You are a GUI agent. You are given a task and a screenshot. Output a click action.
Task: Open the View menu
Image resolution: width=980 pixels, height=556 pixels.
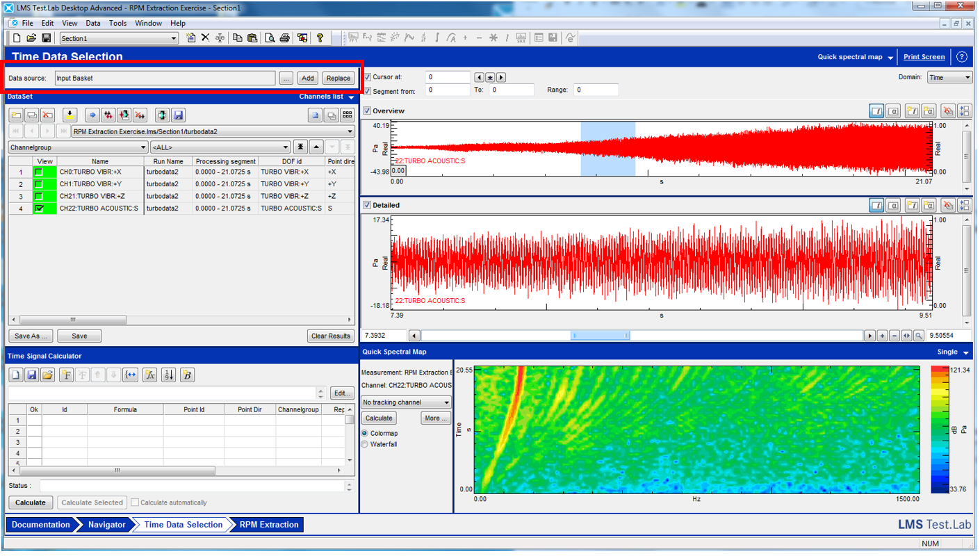(x=70, y=23)
